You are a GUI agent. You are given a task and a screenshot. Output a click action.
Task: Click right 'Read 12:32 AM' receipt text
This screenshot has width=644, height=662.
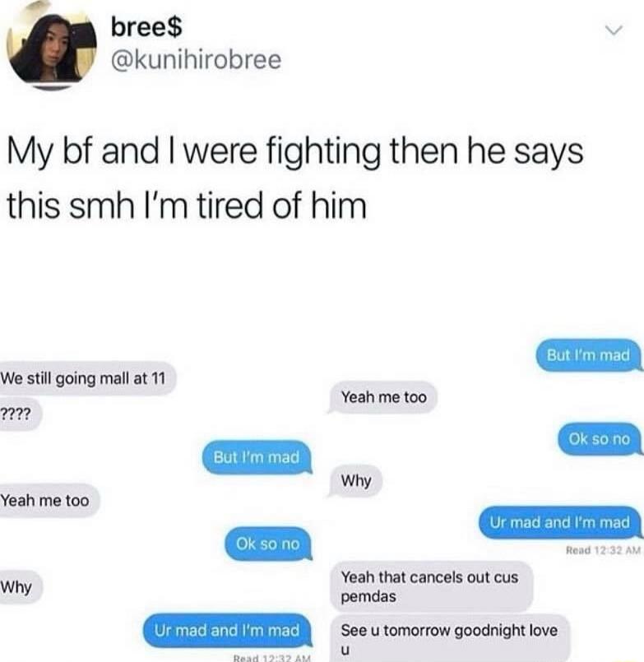click(x=603, y=550)
